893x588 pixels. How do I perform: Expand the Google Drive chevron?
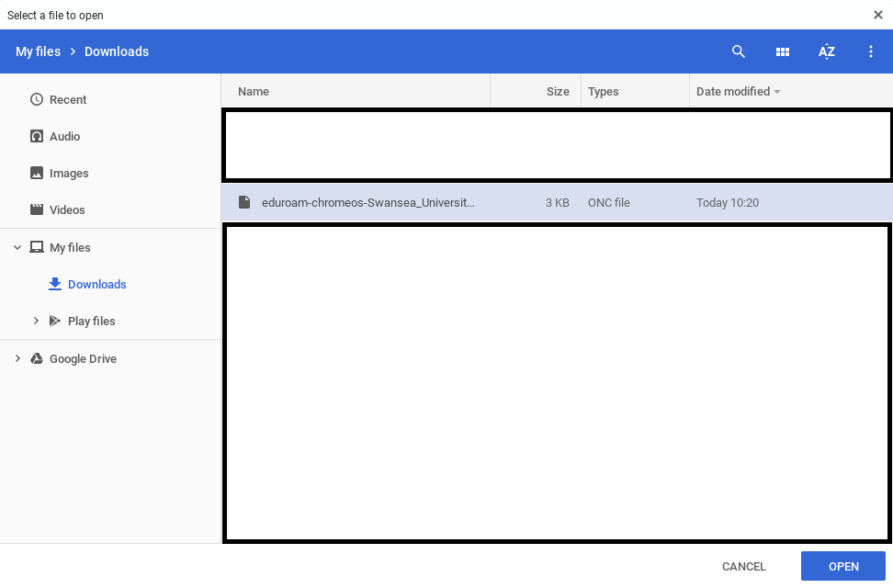(17, 358)
